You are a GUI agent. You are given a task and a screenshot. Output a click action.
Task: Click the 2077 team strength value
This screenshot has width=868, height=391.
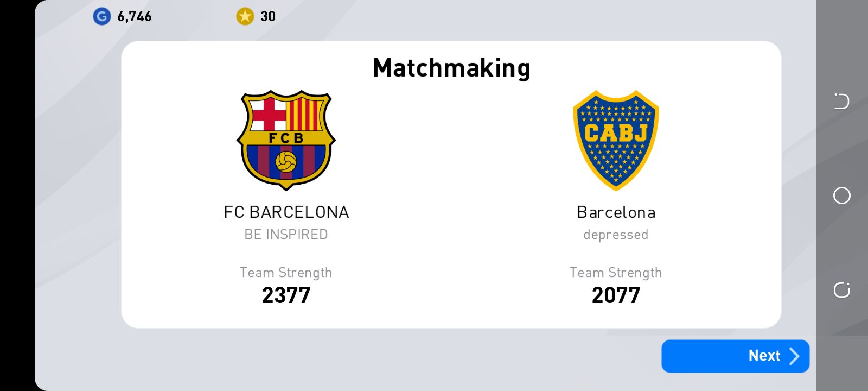(x=616, y=295)
